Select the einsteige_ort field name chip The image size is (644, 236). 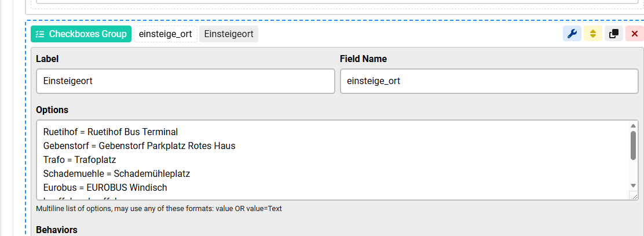click(166, 34)
